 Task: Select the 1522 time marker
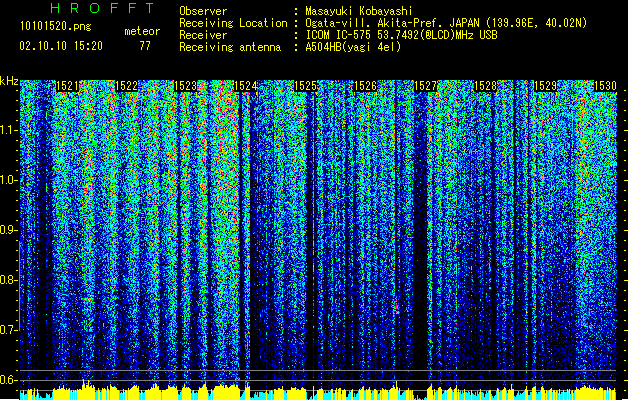coord(126,86)
